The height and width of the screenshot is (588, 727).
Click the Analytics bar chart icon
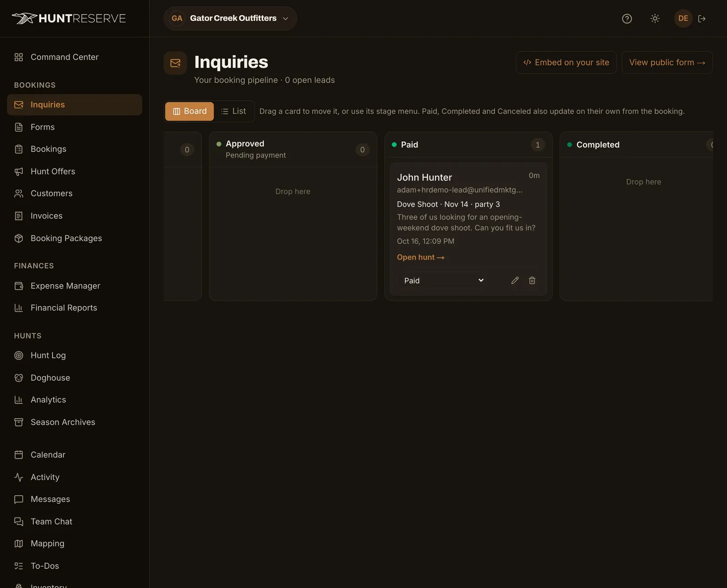click(x=19, y=400)
